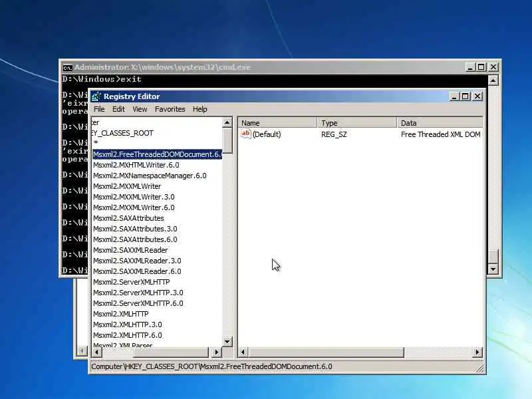Click the Registry Editor title bar icon
The height and width of the screenshot is (399, 532).
coord(96,96)
